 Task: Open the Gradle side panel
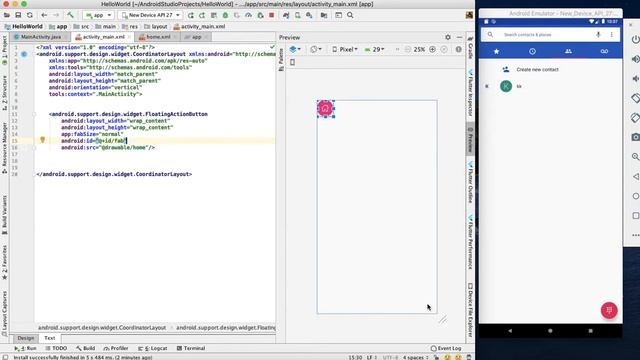470,48
